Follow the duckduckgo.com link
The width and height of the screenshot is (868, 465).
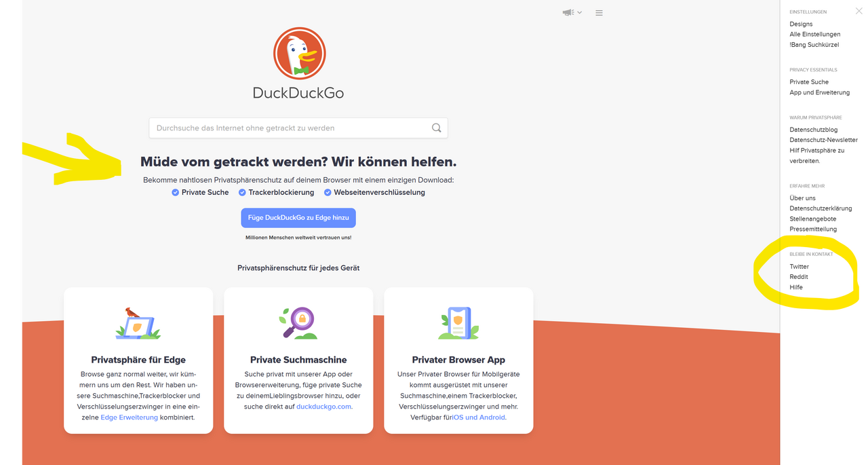click(323, 407)
